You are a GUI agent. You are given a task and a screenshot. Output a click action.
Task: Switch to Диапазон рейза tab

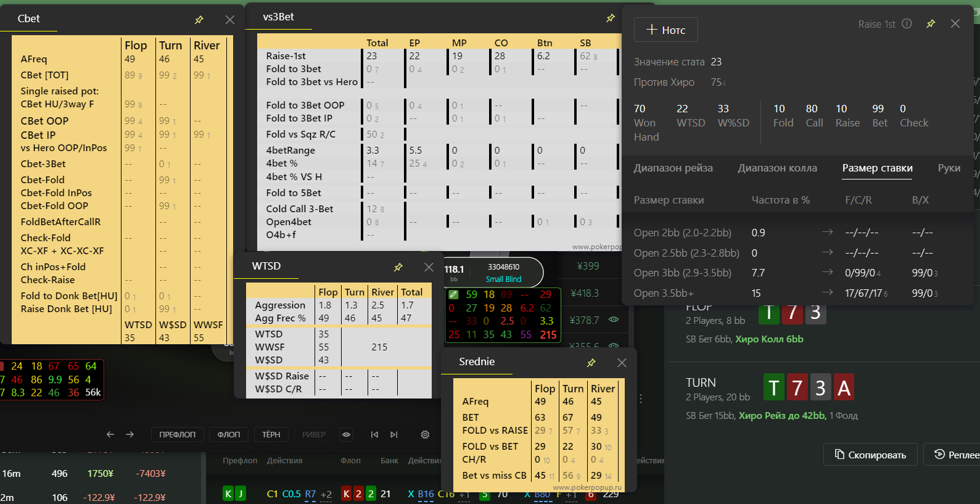[x=673, y=168]
